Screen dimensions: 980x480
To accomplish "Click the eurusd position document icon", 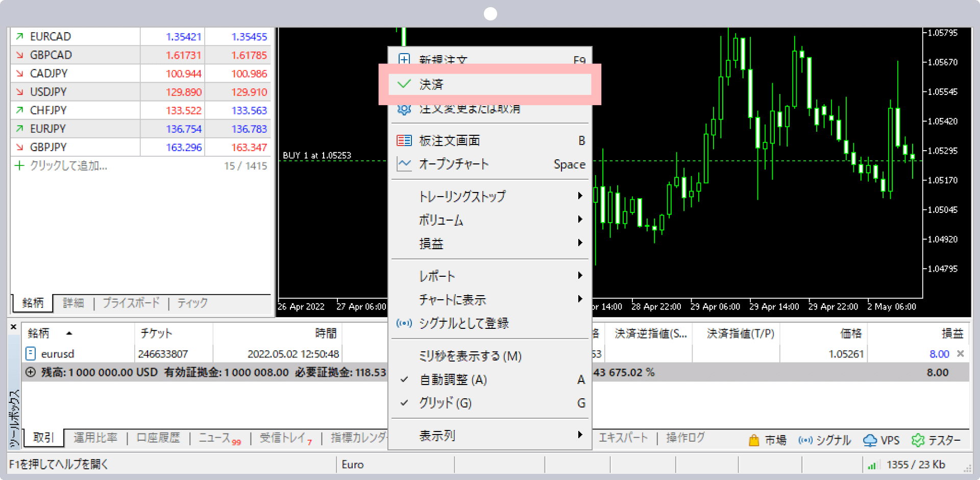I will [x=31, y=353].
